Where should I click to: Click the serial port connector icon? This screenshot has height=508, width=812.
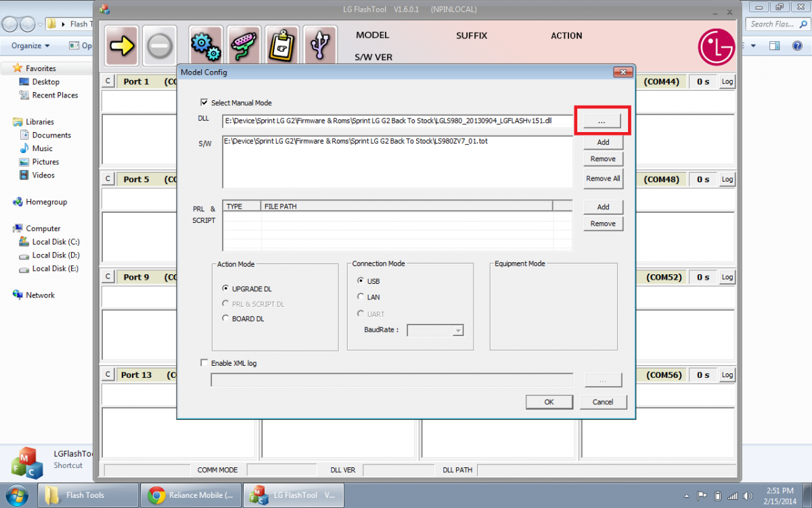click(x=244, y=45)
